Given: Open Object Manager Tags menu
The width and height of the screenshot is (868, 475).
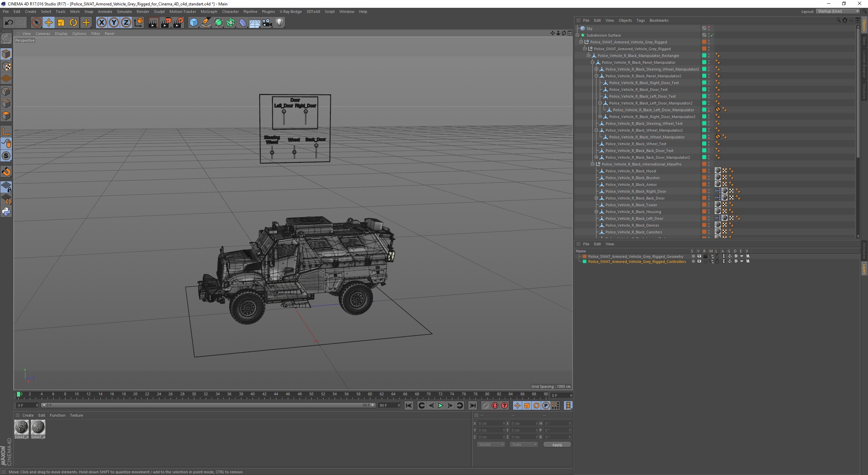Looking at the screenshot, I should (640, 20).
